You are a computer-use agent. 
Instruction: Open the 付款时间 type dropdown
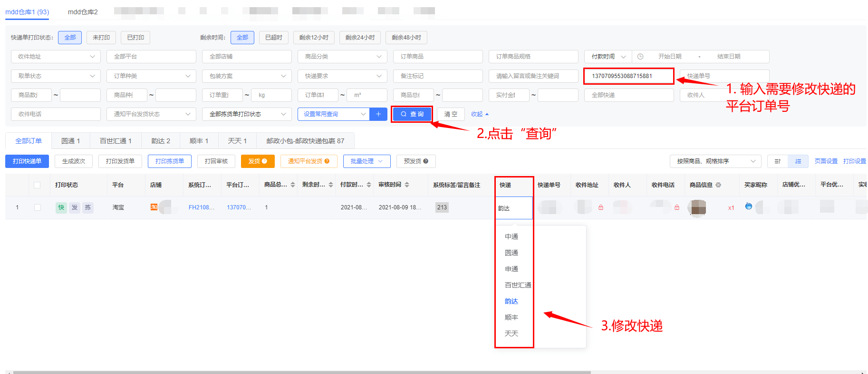(x=608, y=57)
